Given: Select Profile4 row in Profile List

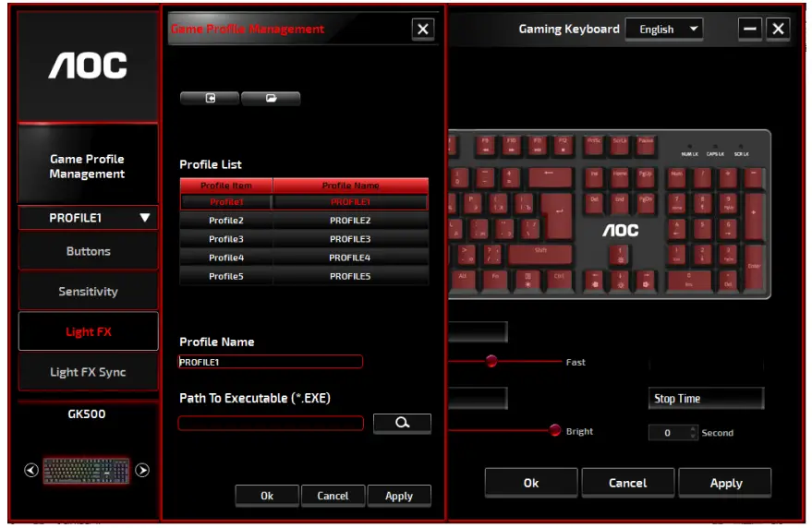Looking at the screenshot, I should [x=304, y=258].
